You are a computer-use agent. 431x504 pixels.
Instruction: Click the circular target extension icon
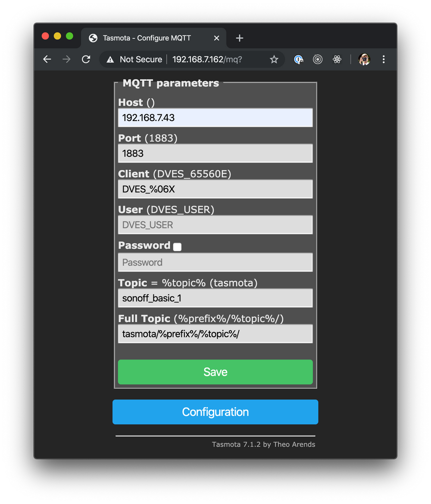pyautogui.click(x=318, y=59)
